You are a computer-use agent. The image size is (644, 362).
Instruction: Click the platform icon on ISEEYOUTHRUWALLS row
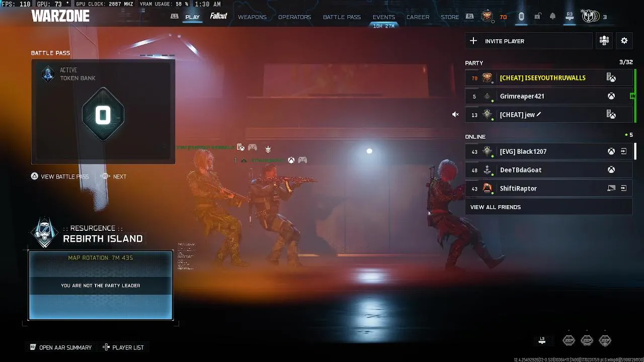[x=611, y=78]
